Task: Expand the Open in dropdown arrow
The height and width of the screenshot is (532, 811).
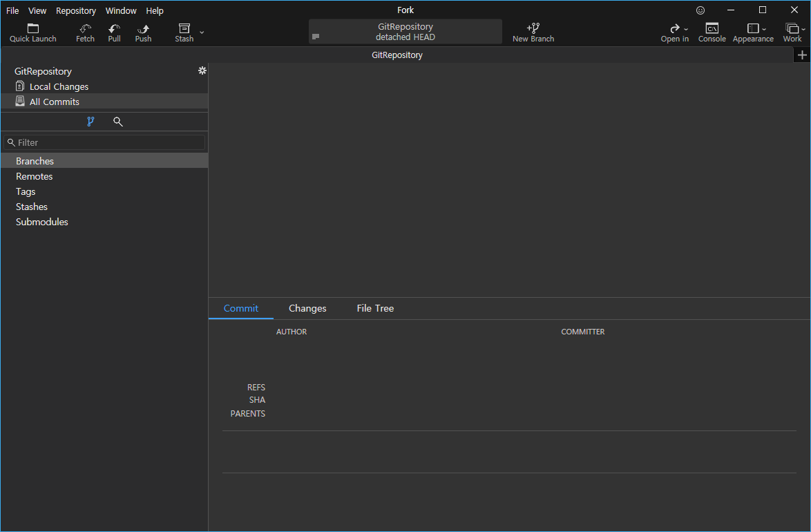Action: click(686, 30)
